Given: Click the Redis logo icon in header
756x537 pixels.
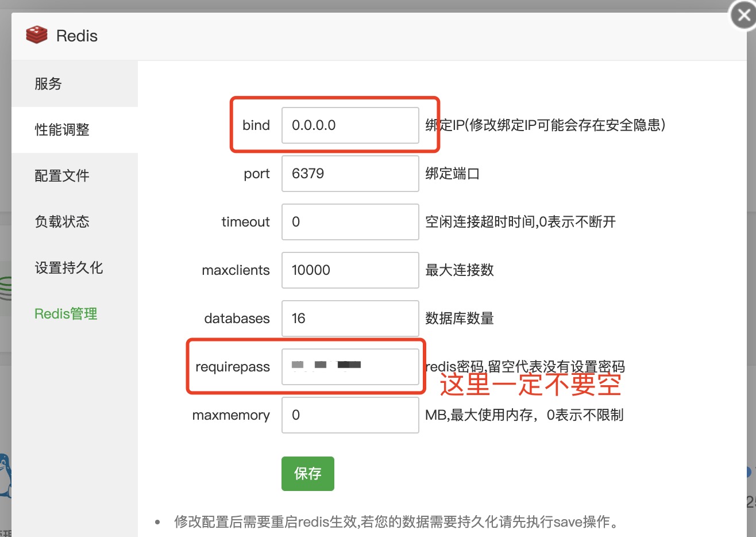Looking at the screenshot, I should (37, 35).
